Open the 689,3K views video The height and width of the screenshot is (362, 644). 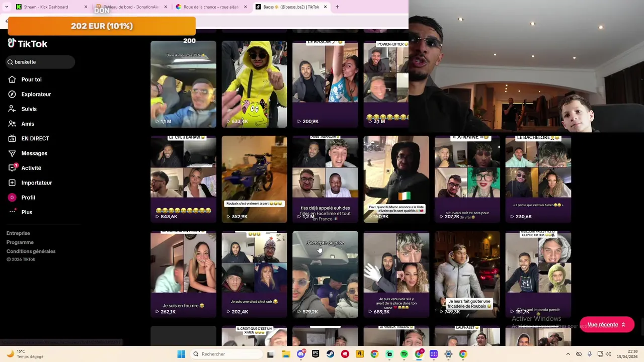click(396, 275)
